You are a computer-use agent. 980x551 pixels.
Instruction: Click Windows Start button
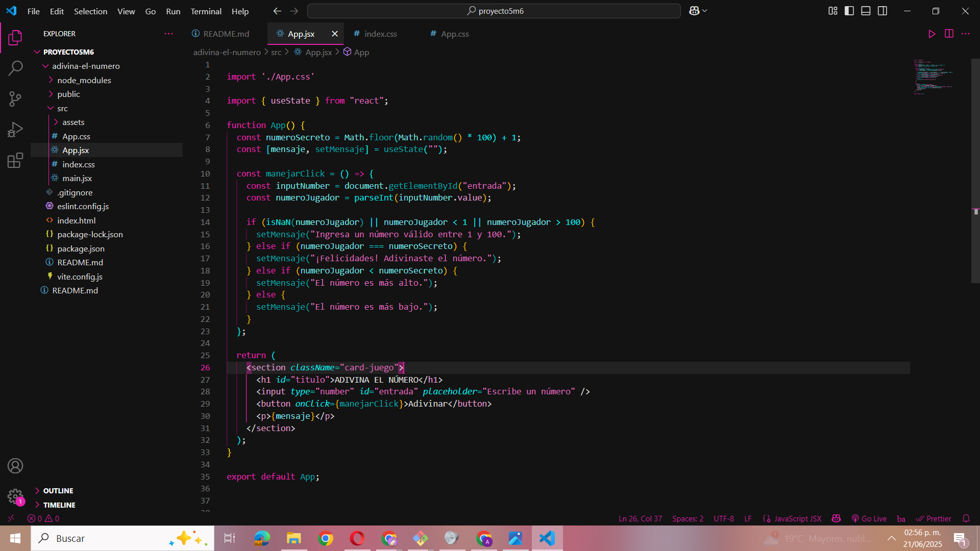click(x=15, y=538)
